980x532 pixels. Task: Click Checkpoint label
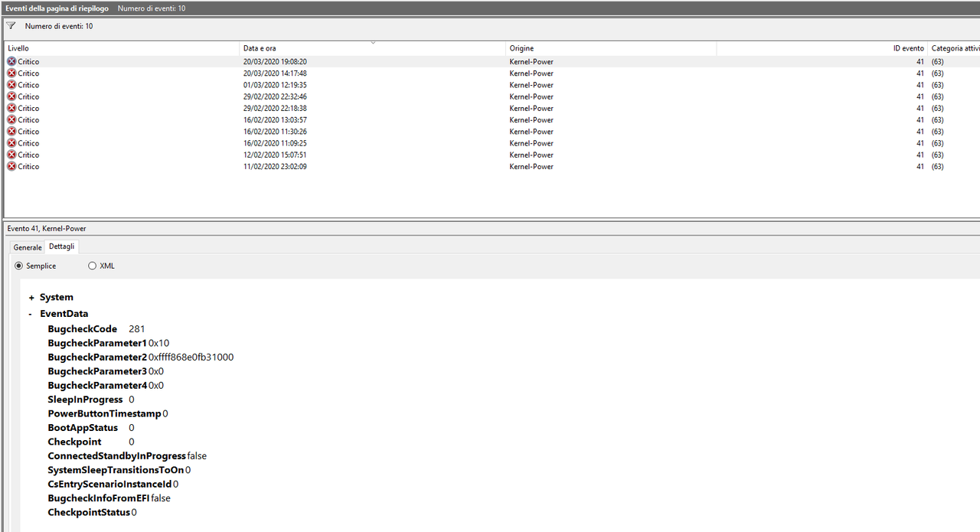click(74, 442)
